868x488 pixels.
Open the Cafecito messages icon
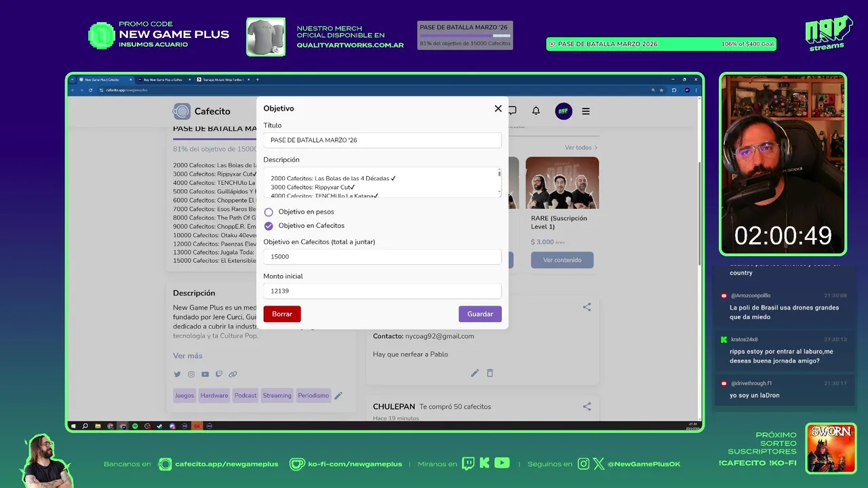click(512, 111)
